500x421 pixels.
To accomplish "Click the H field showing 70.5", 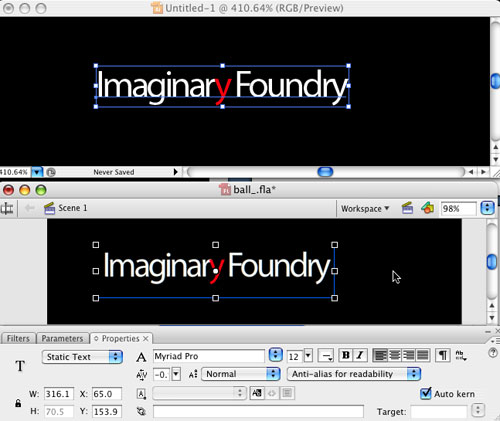I will (x=59, y=412).
